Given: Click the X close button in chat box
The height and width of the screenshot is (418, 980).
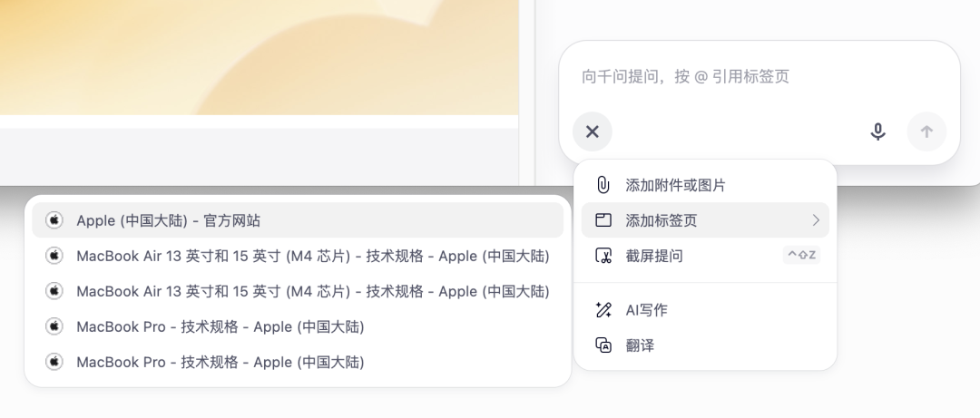Looking at the screenshot, I should pos(592,131).
